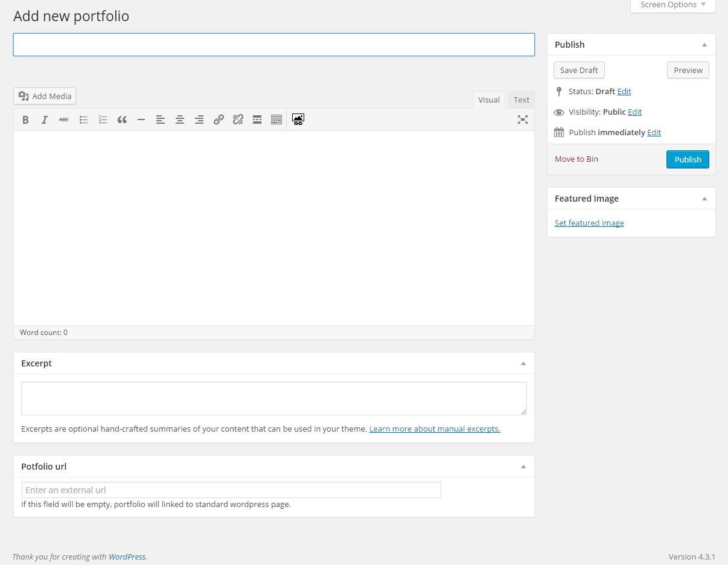Switch to the Text editor tab
728x565 pixels.
tap(522, 100)
